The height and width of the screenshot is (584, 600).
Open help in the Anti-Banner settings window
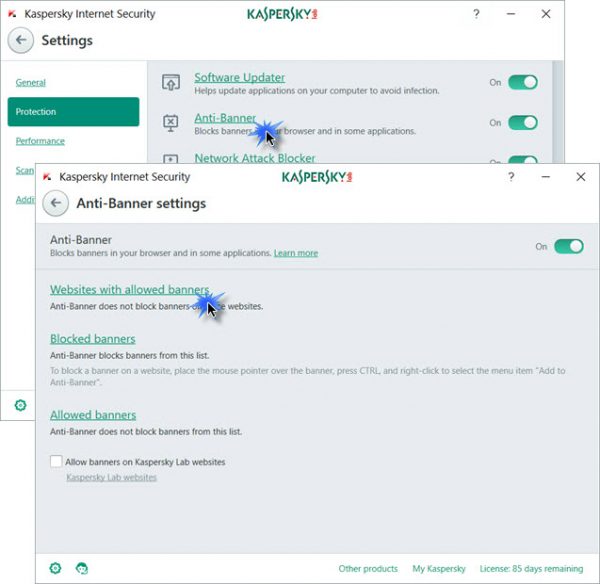[x=511, y=177]
